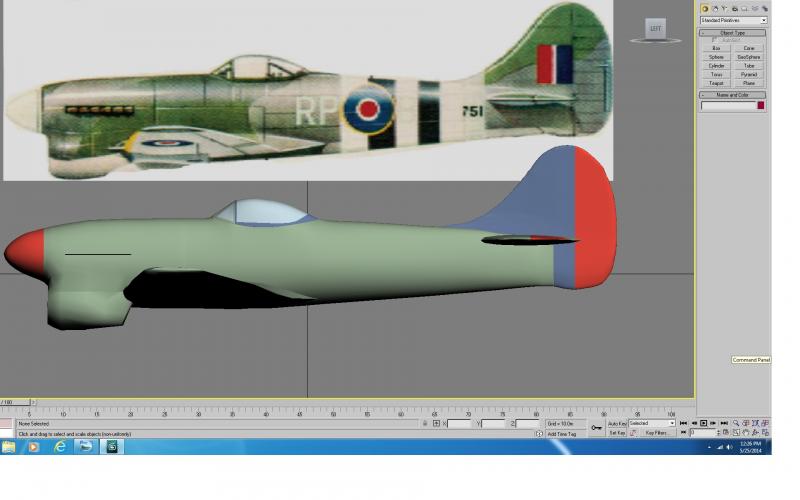Create a Plane primitive
Image resolution: width=800 pixels, height=500 pixels.
748,83
